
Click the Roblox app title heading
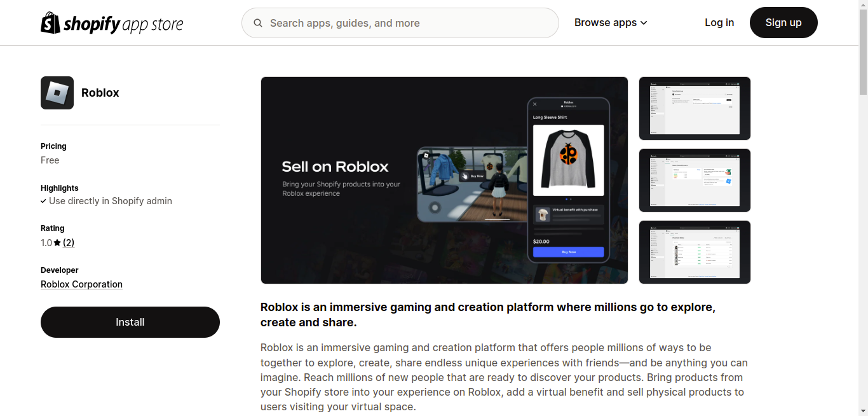click(100, 93)
